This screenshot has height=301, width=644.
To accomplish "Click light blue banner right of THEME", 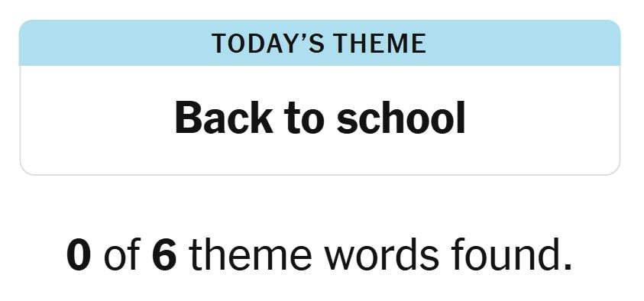I will coord(523,43).
